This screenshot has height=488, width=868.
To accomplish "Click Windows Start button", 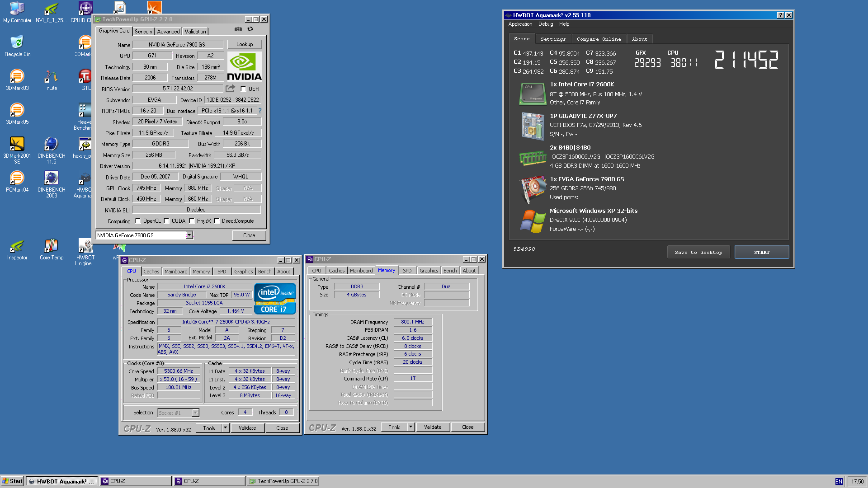I will coord(12,481).
